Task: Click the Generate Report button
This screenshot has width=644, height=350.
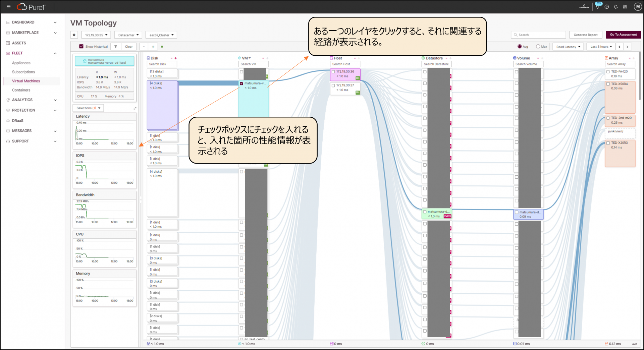Action: pyautogui.click(x=585, y=35)
